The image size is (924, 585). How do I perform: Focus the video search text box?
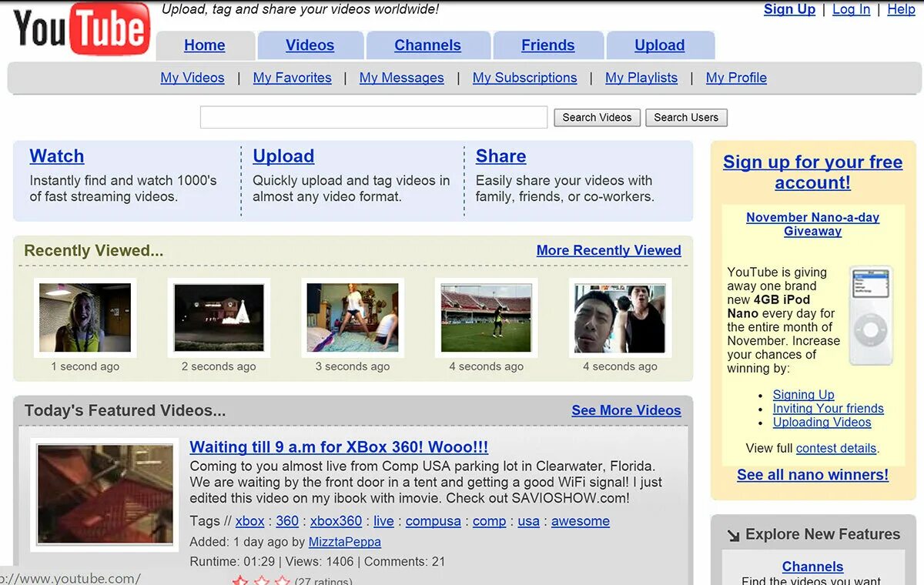[373, 117]
